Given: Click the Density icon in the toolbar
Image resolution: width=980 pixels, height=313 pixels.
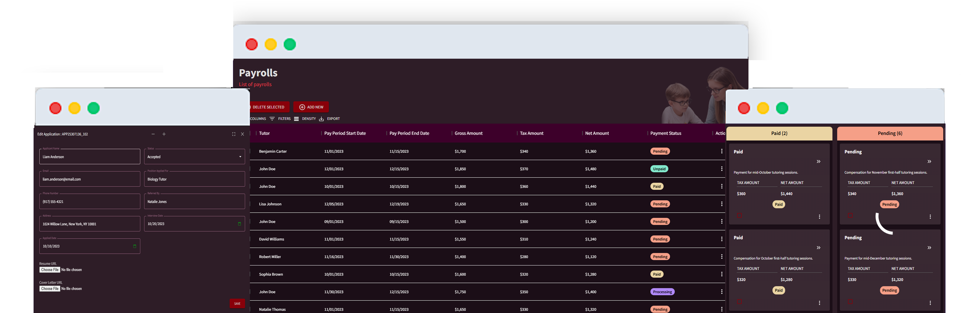Looking at the screenshot, I should (296, 118).
